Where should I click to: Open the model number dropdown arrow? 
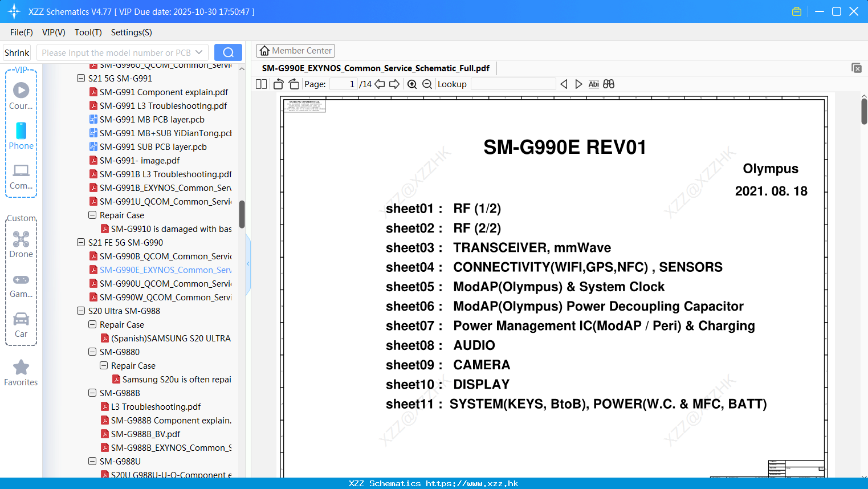(199, 52)
